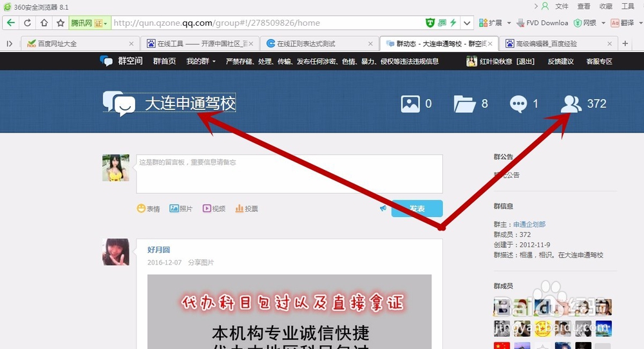The height and width of the screenshot is (349, 644).
Task: Open the 文件 menu
Action: pyautogui.click(x=562, y=6)
